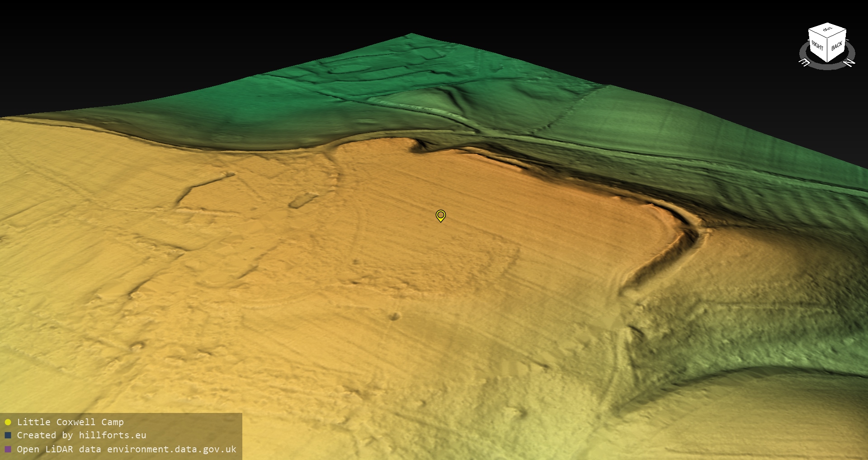Image resolution: width=868 pixels, height=460 pixels.
Task: Click the E compass marker
Action: (804, 62)
